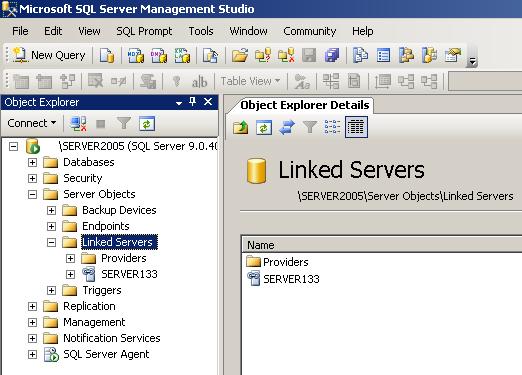Screen dimensions: 522x375
Task: Select SERVER133 in the Details list
Action: click(291, 279)
